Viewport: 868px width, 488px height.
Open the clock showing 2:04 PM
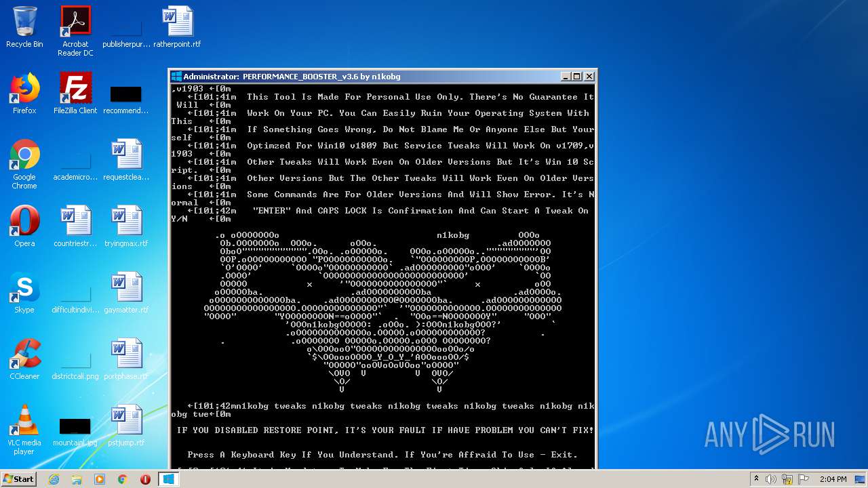pyautogui.click(x=833, y=479)
